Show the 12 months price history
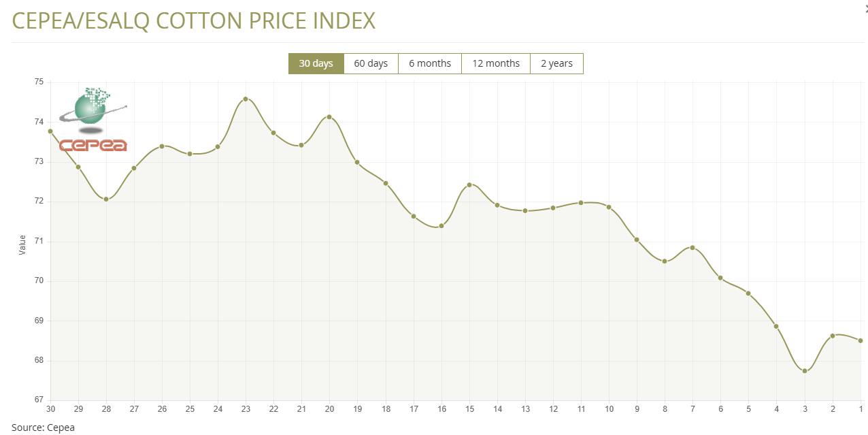This screenshot has width=868, height=435. 495,63
